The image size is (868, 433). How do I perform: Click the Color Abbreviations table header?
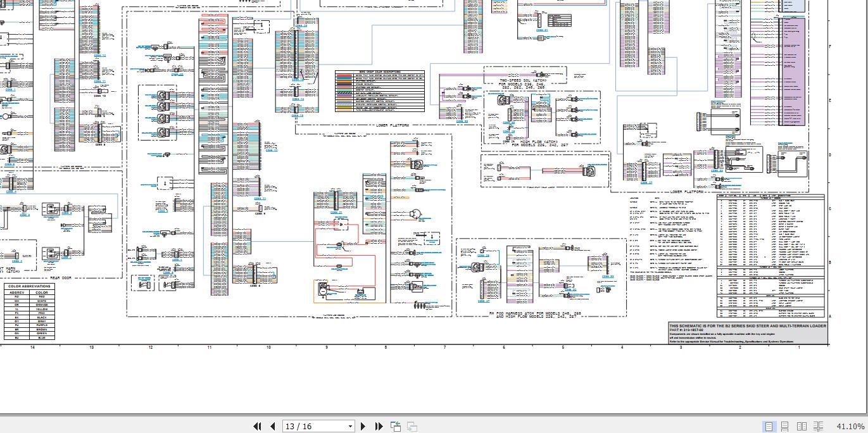click(30, 286)
